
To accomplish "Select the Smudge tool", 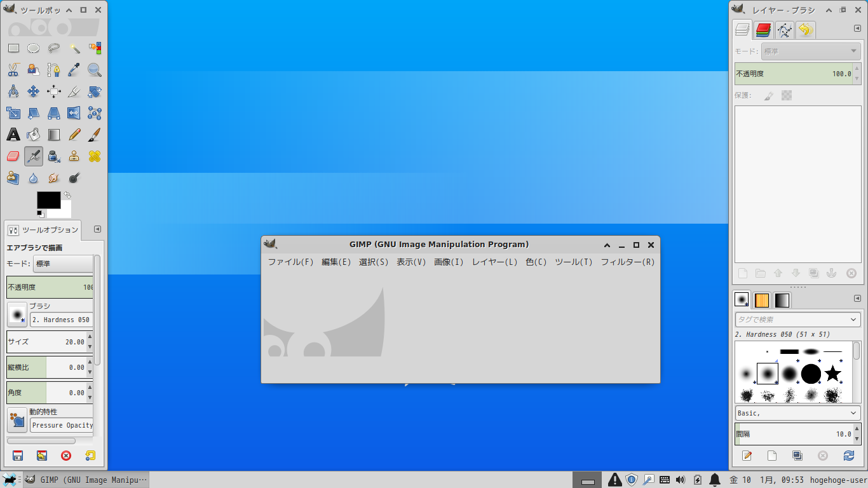I will tap(54, 178).
